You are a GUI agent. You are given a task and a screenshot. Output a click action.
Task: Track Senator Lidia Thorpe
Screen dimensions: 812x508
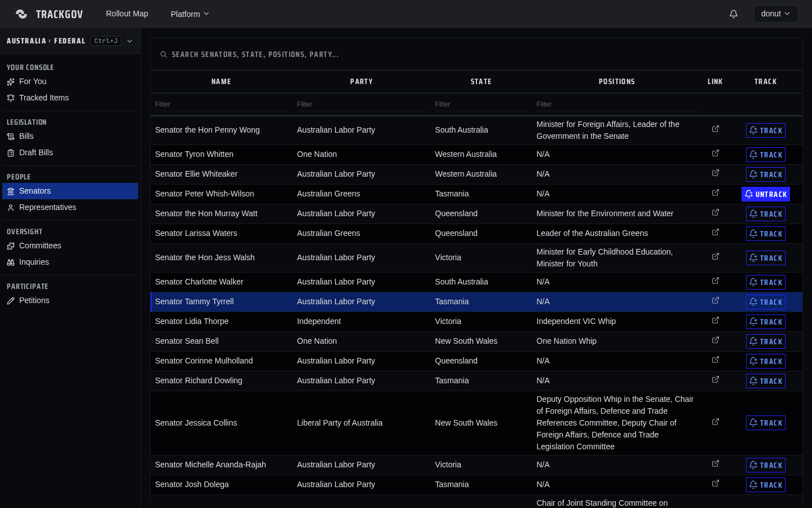tap(766, 322)
